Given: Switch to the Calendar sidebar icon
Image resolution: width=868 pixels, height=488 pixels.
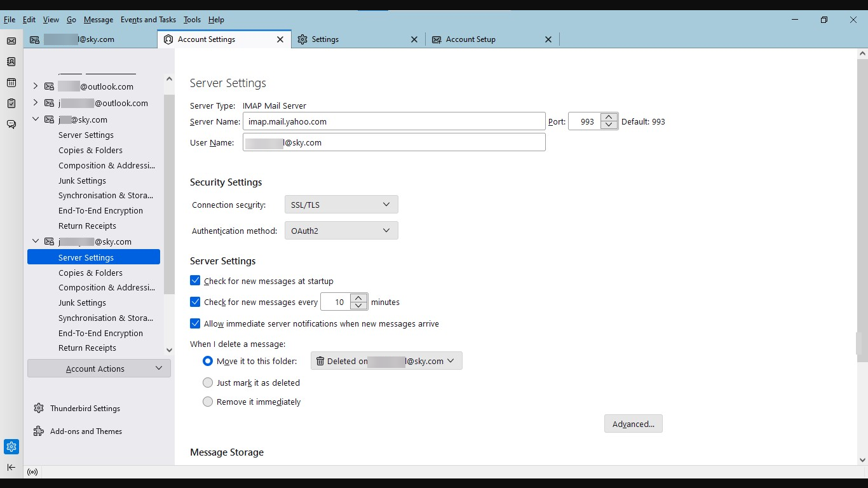Looking at the screenshot, I should 11,83.
